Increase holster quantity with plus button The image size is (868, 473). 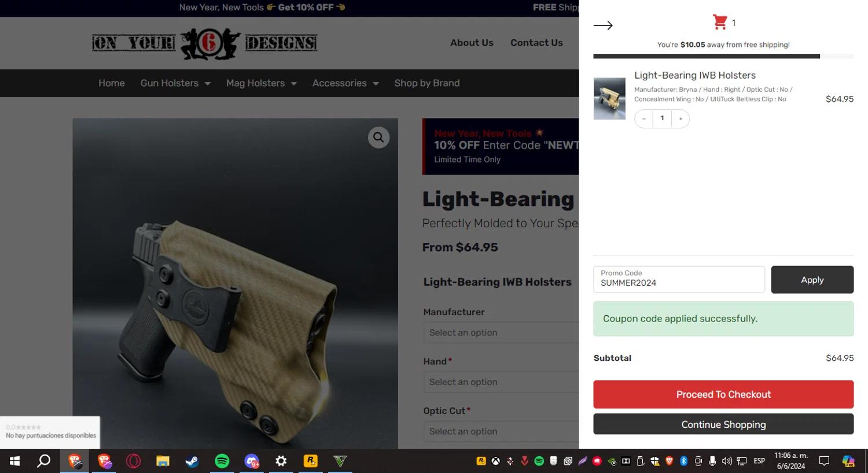681,119
